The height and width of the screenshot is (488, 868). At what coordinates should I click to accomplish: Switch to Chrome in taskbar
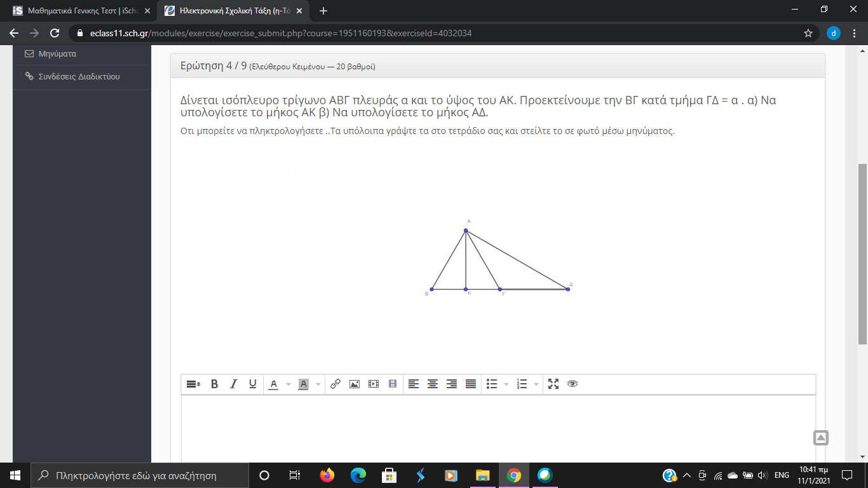[x=514, y=475]
